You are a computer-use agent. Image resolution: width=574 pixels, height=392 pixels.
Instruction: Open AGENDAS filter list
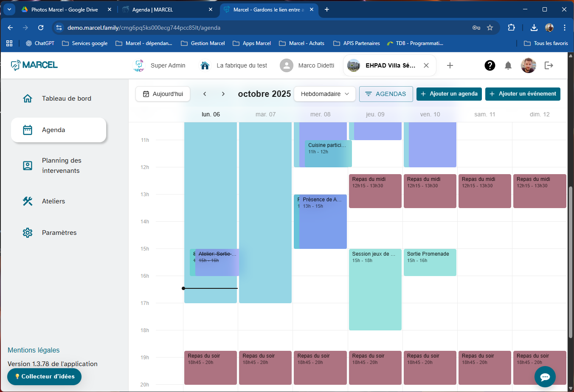point(386,94)
